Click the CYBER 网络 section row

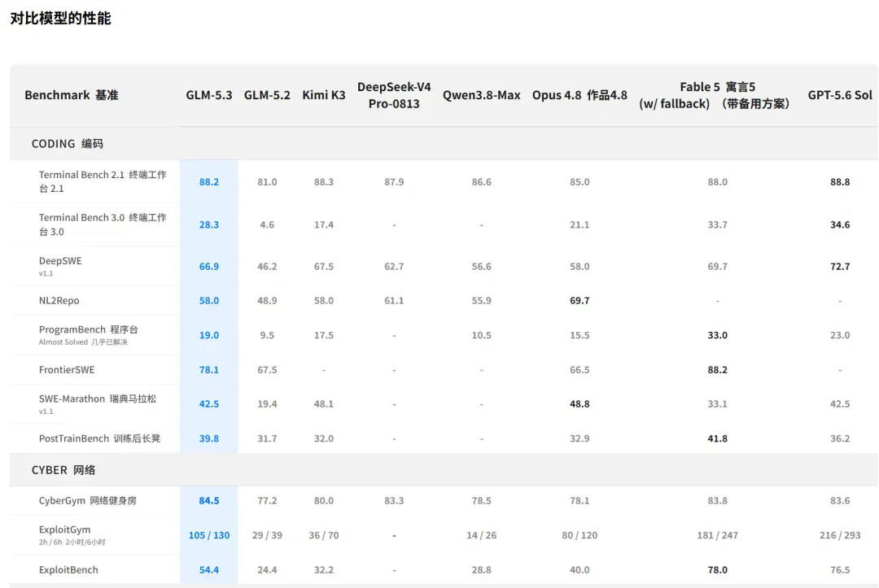pyautogui.click(x=444, y=470)
